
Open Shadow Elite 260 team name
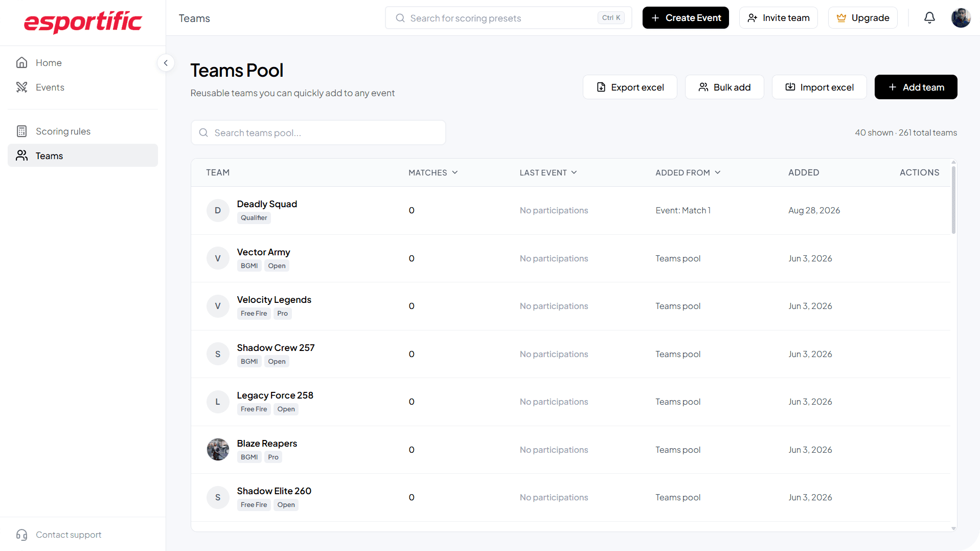[x=274, y=491]
